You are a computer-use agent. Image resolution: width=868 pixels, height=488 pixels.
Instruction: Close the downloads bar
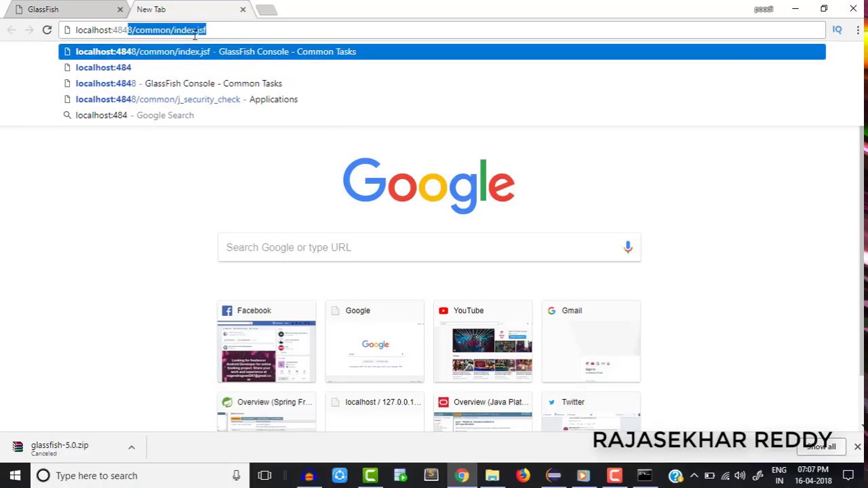click(857, 447)
